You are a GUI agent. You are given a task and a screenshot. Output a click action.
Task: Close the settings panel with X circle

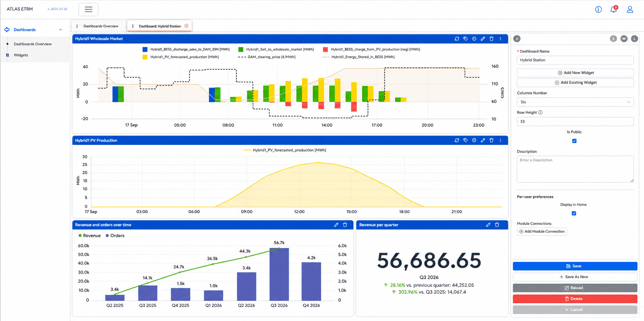(x=517, y=39)
